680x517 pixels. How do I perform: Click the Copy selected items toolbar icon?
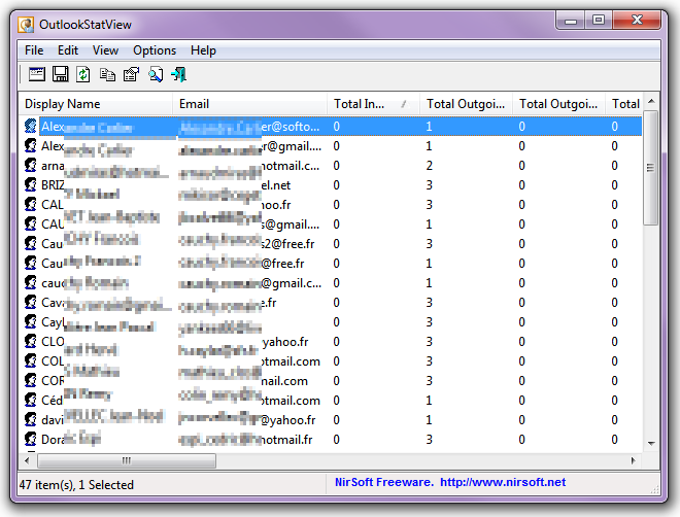(x=107, y=75)
